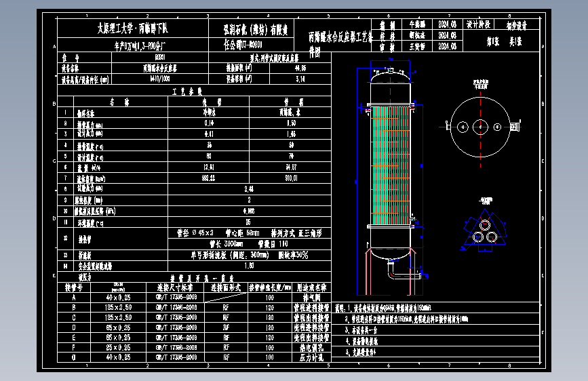Click the '工艺参数' section header

tap(187, 92)
